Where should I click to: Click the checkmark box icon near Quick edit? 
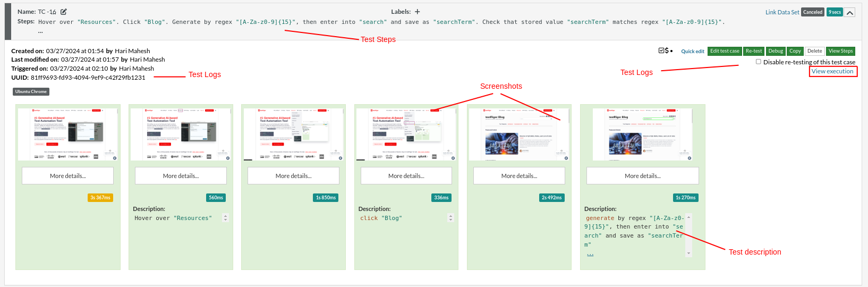[x=661, y=50]
